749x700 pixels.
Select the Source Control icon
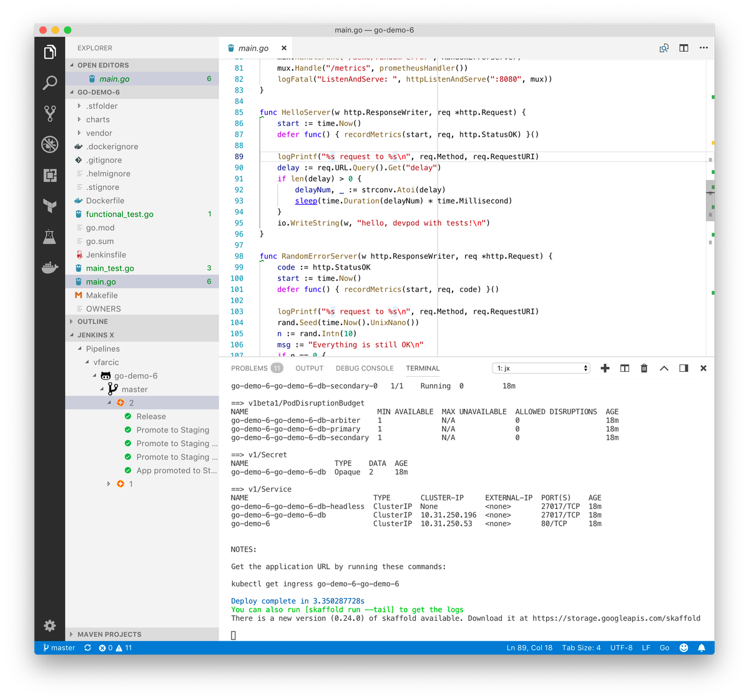50,113
